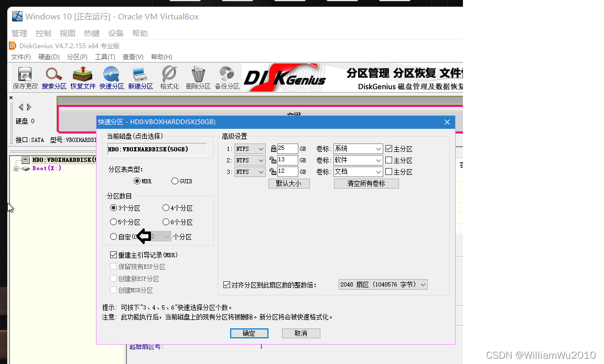Open the volume label dropdown showing 软件
This screenshot has height=364, width=604.
(358, 160)
